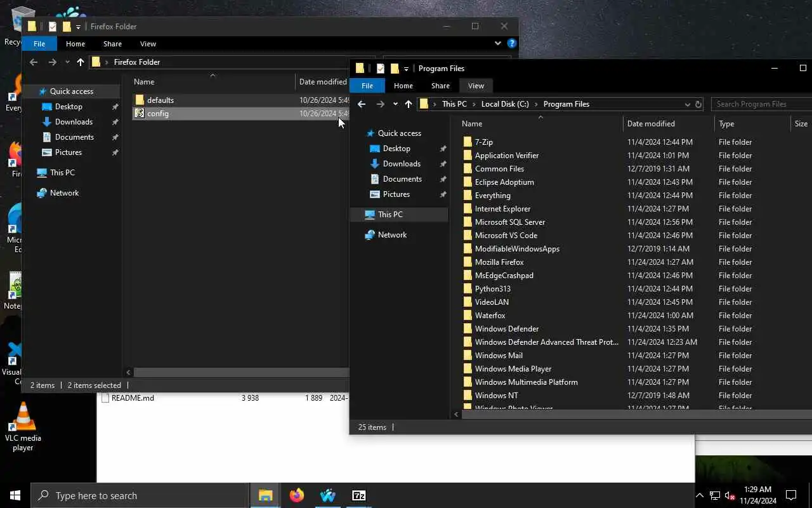Sort Program Files by the Type column

(752, 124)
